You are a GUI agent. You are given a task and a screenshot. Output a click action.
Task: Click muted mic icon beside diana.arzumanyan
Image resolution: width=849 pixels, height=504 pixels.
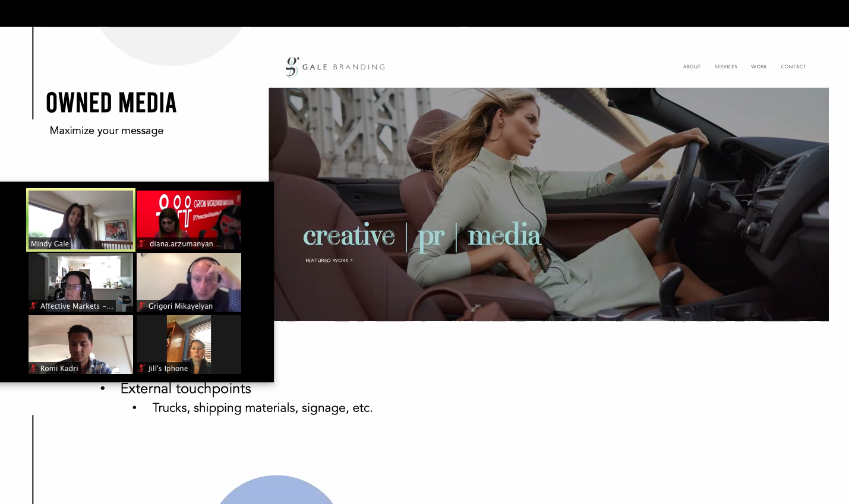142,244
